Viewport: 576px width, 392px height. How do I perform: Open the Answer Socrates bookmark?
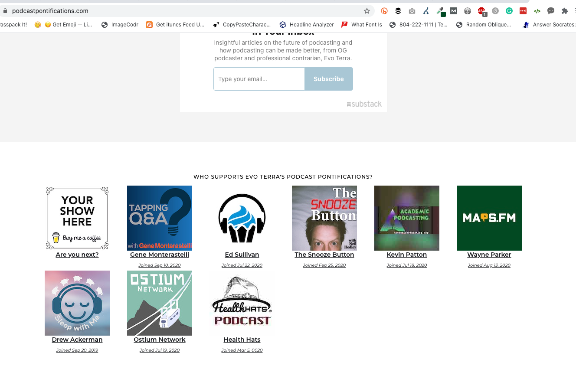[x=549, y=25]
